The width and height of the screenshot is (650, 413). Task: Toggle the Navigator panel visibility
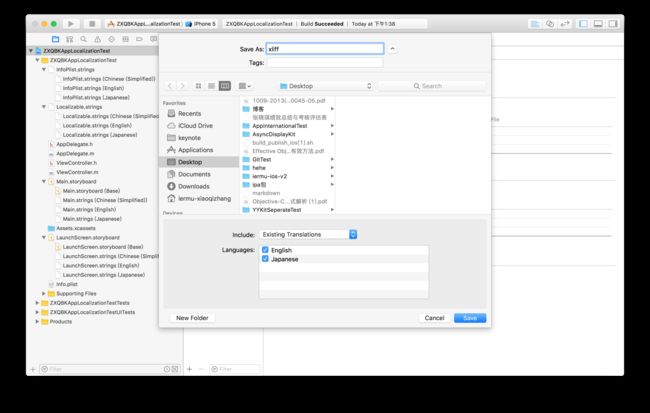coord(583,24)
